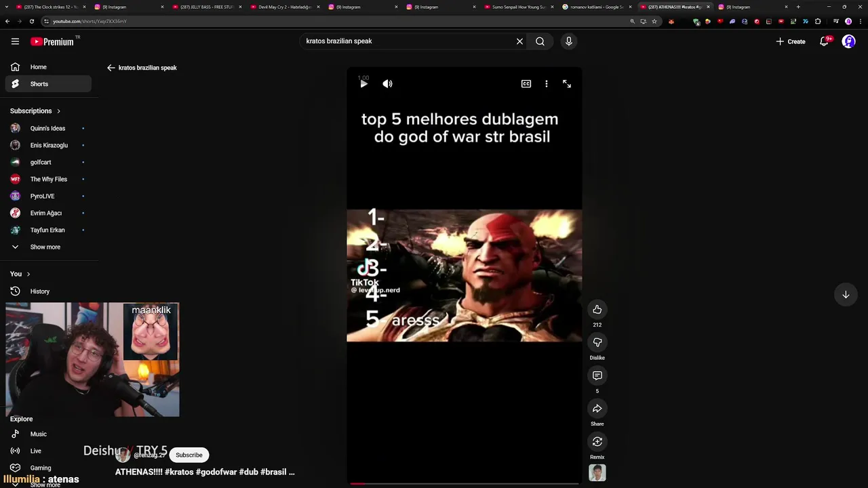This screenshot has height=488, width=868.
Task: Open Live in Explore
Action: pos(48,451)
